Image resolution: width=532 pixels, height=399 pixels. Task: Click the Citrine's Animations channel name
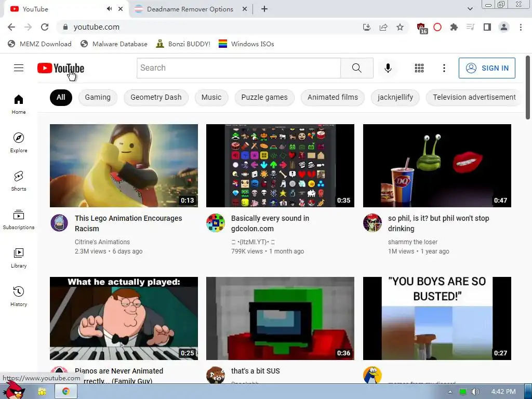(102, 242)
